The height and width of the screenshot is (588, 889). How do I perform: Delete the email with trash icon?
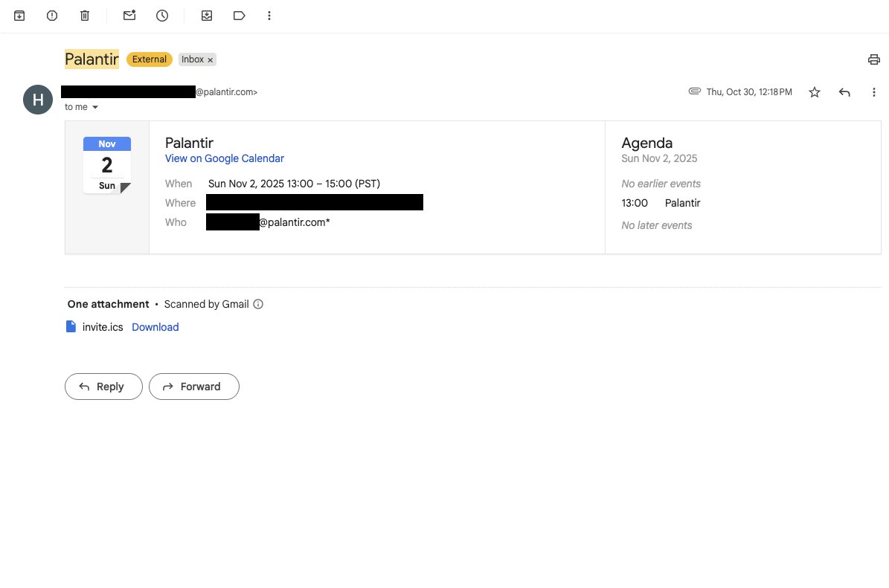tap(85, 16)
